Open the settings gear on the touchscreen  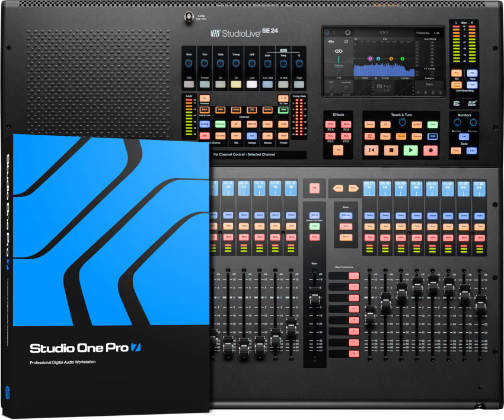[348, 33]
